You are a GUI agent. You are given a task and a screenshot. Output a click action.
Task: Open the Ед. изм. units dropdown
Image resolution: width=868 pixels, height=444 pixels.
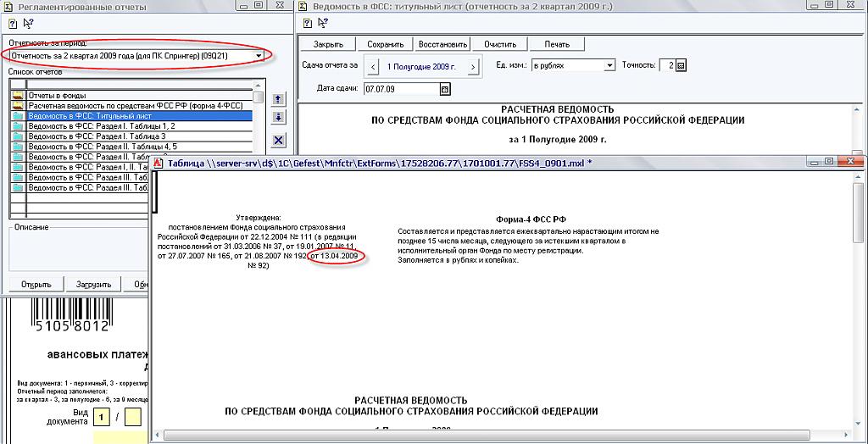609,65
